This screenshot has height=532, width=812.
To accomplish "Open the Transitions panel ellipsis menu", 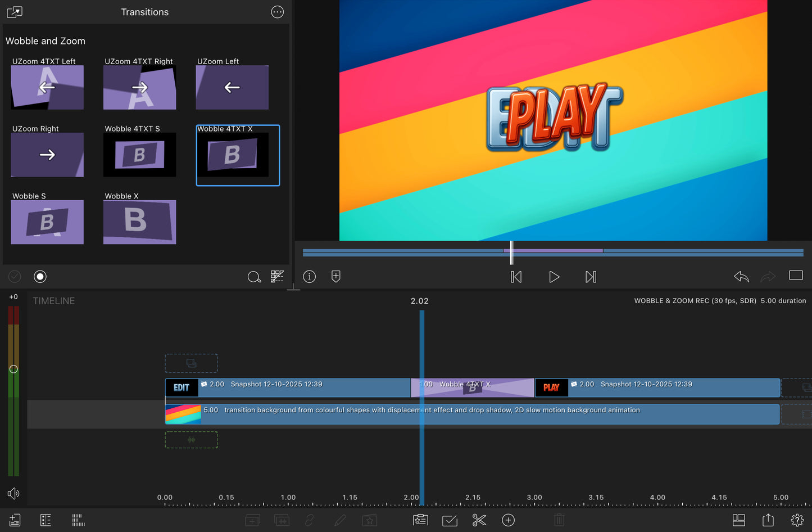I will pyautogui.click(x=277, y=12).
